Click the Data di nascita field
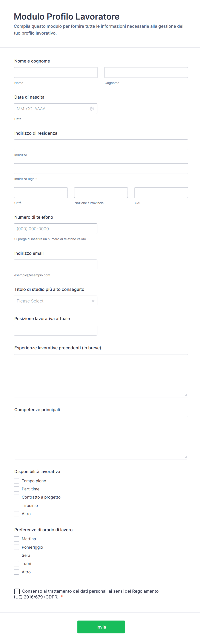The width and height of the screenshot is (200, 644). point(51,109)
